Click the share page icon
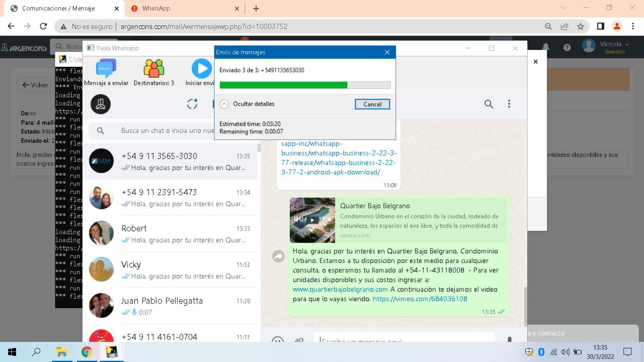 tap(564, 27)
